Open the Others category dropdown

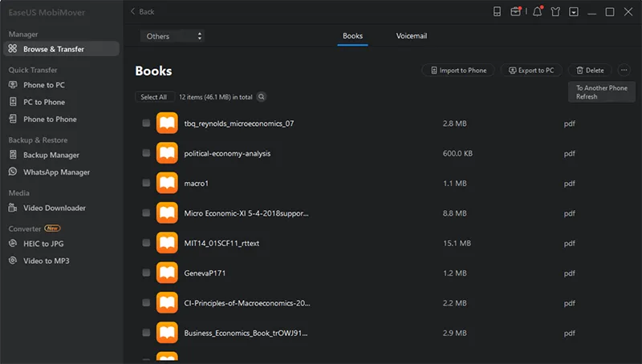[173, 36]
